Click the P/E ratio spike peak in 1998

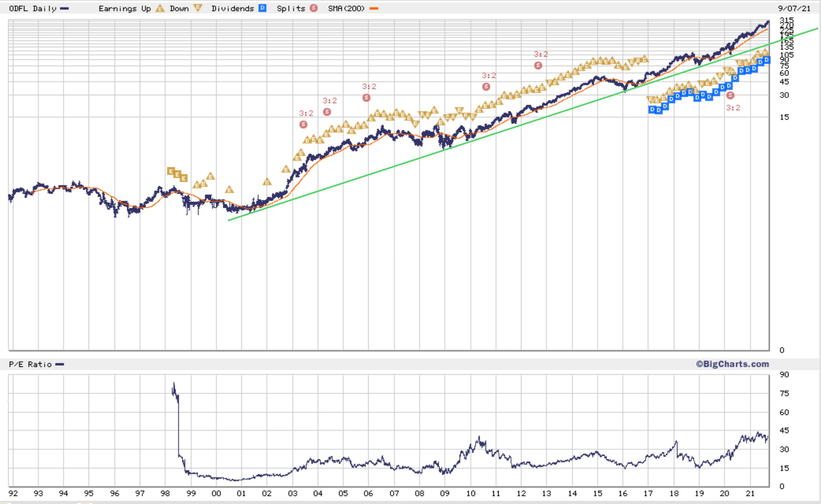click(174, 383)
